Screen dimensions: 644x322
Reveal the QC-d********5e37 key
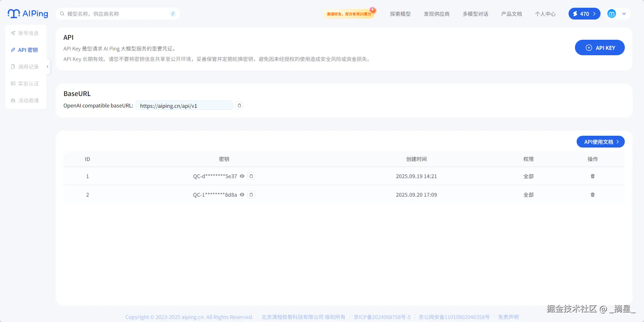(x=242, y=176)
